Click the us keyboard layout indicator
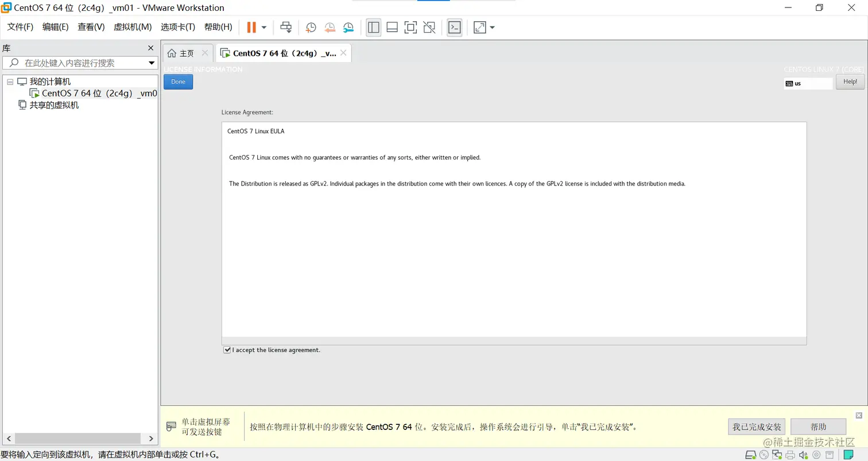The image size is (868, 461). 808,83
